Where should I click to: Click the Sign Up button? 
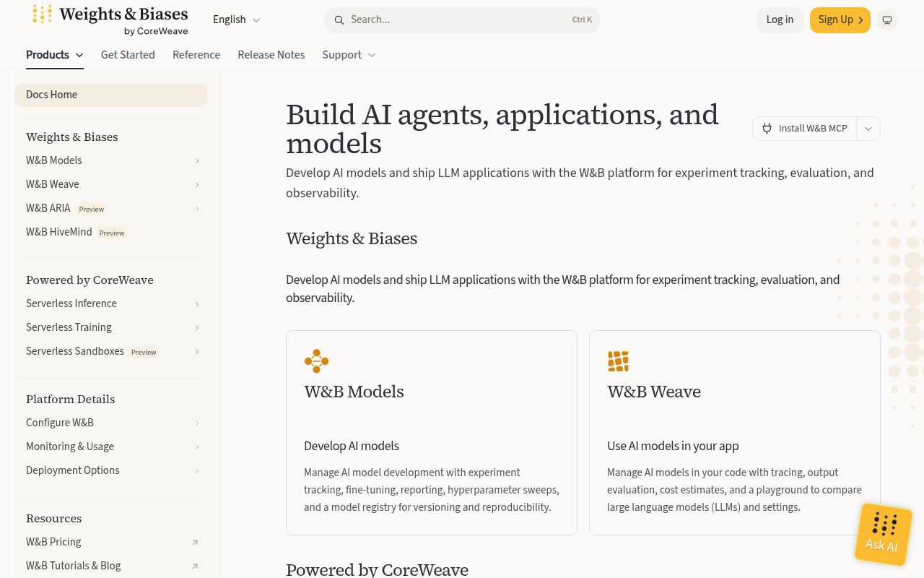(x=840, y=20)
